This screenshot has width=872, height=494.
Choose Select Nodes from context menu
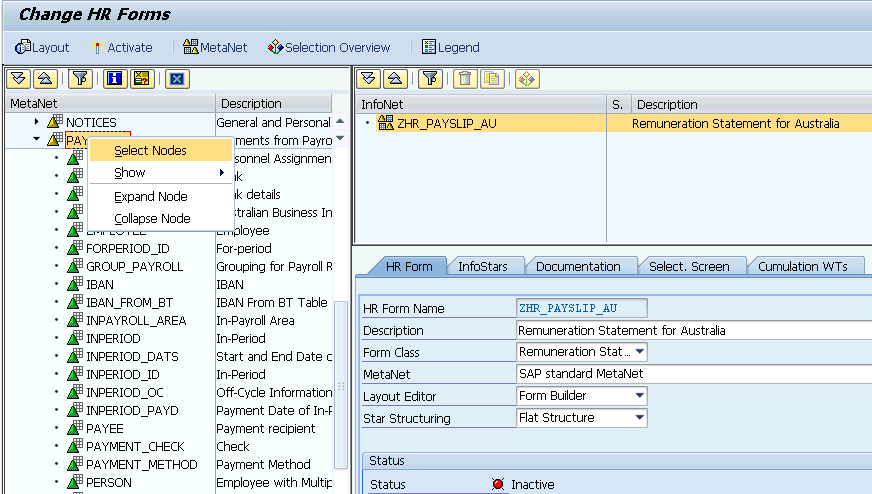(150, 150)
